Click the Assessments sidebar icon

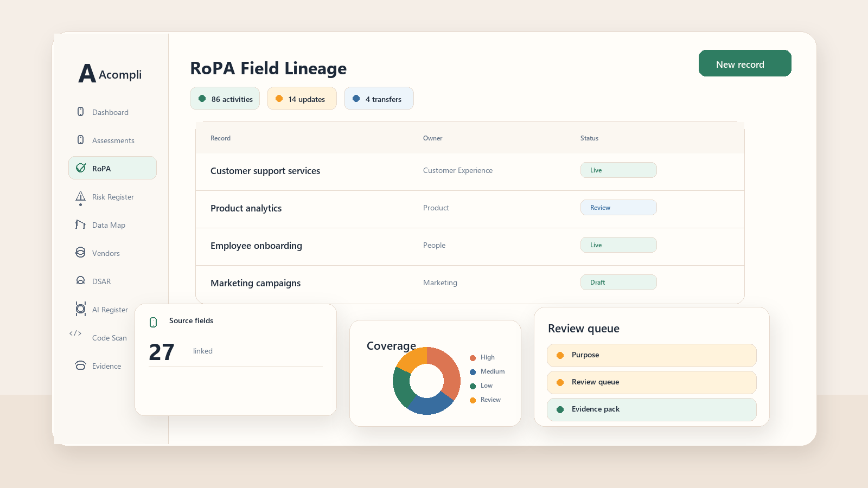[x=80, y=140]
